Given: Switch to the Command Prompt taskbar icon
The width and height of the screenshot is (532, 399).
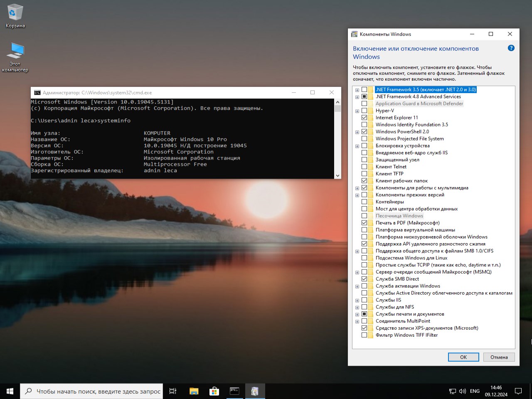Looking at the screenshot, I should pyautogui.click(x=234, y=391).
